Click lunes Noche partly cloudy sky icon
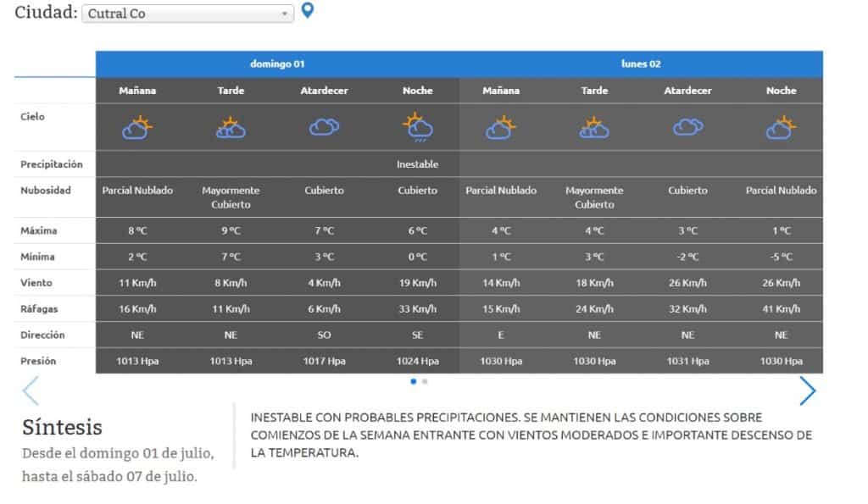 781,127
